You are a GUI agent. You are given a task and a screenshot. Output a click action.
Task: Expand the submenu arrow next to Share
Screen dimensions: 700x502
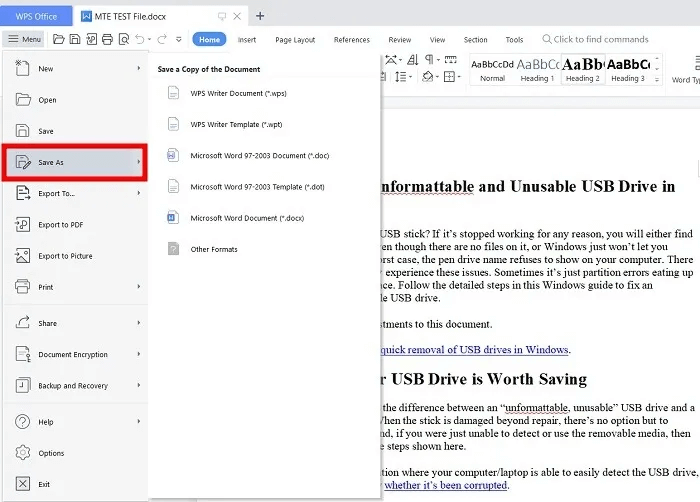pos(139,322)
